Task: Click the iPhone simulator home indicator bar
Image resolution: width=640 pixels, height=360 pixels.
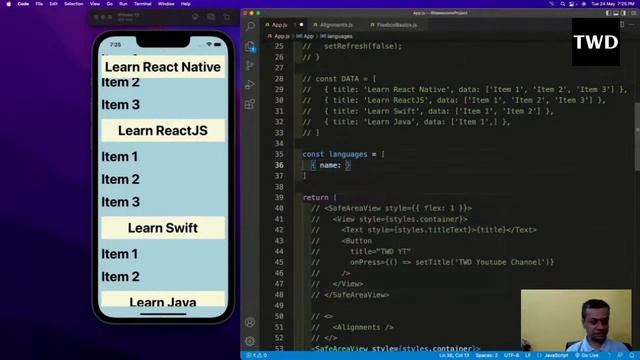Action: pyautogui.click(x=163, y=314)
